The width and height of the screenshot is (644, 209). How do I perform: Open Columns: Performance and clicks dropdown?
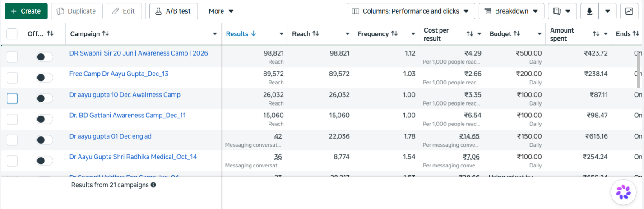[411, 11]
